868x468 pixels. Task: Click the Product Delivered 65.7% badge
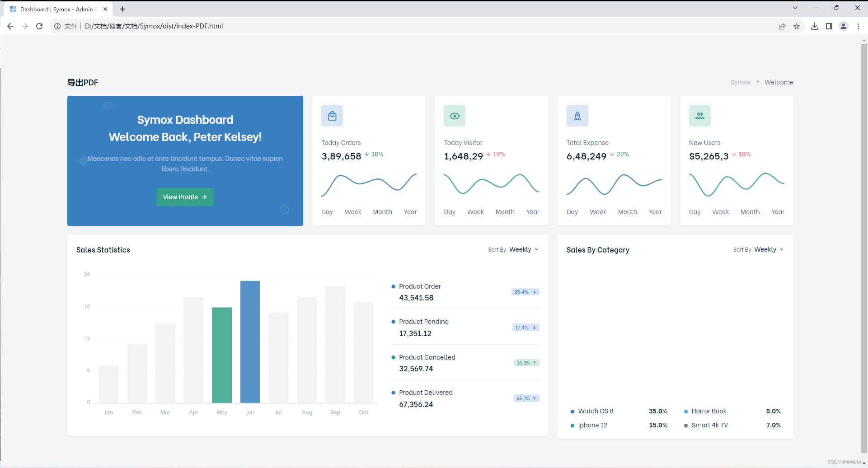pyautogui.click(x=526, y=398)
